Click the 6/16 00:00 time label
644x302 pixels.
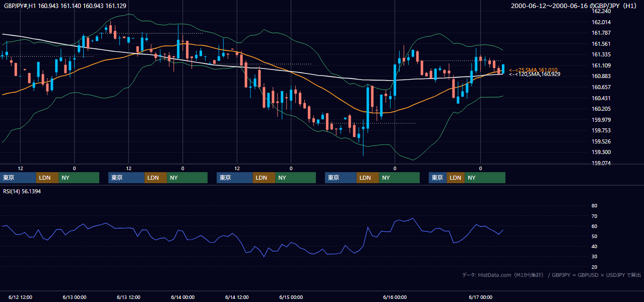coord(395,297)
